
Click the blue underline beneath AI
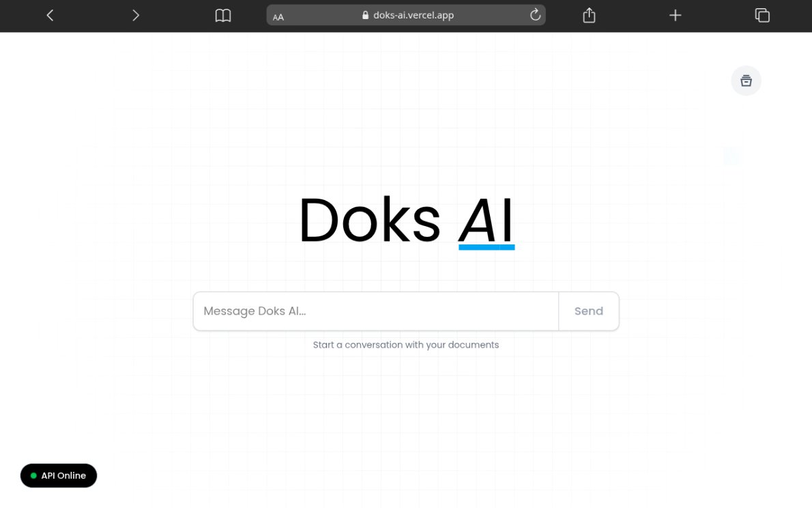pyautogui.click(x=487, y=246)
